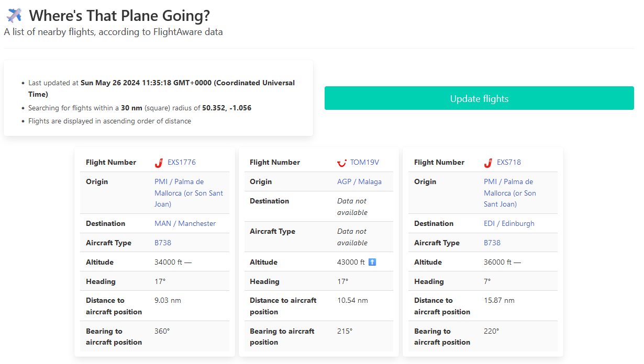Open MAN / Manchester destination link
The width and height of the screenshot is (644, 364).
pos(185,223)
